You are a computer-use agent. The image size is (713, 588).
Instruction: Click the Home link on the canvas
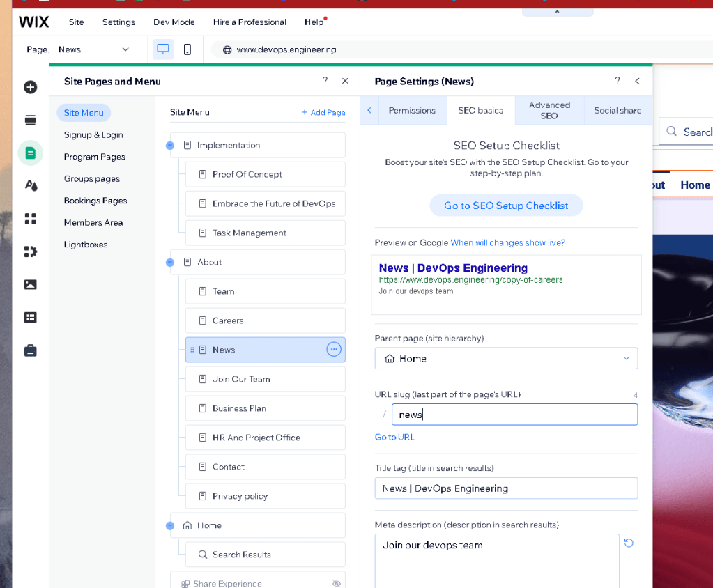(x=695, y=185)
